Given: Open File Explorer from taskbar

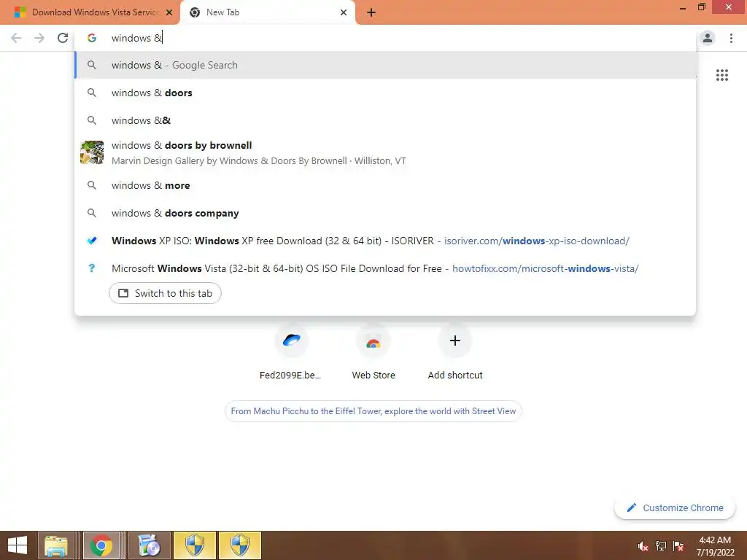Looking at the screenshot, I should 55,545.
